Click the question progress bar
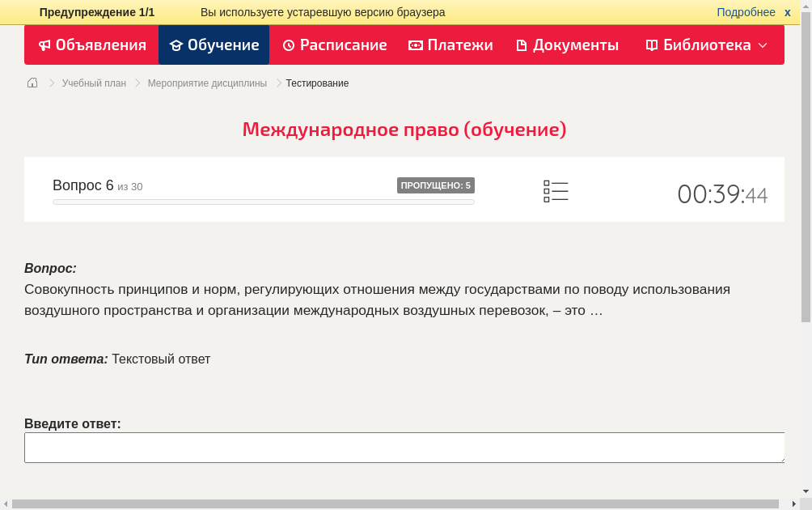Image resolution: width=812 pixels, height=510 pixels. point(263,202)
